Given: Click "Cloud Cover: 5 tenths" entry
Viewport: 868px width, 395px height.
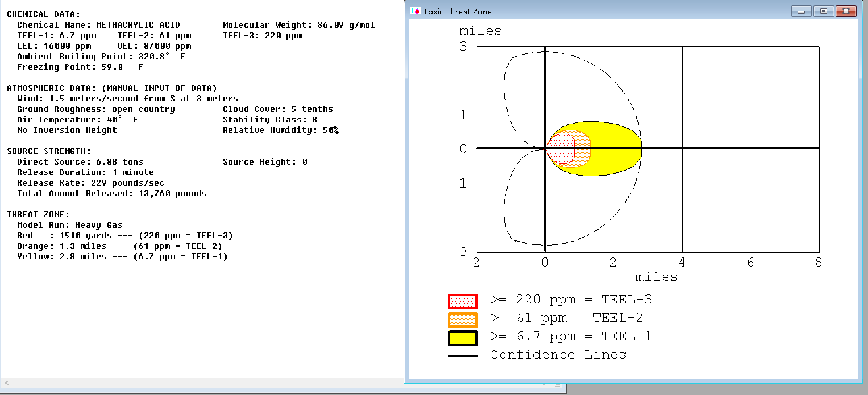Looking at the screenshot, I should (x=278, y=109).
